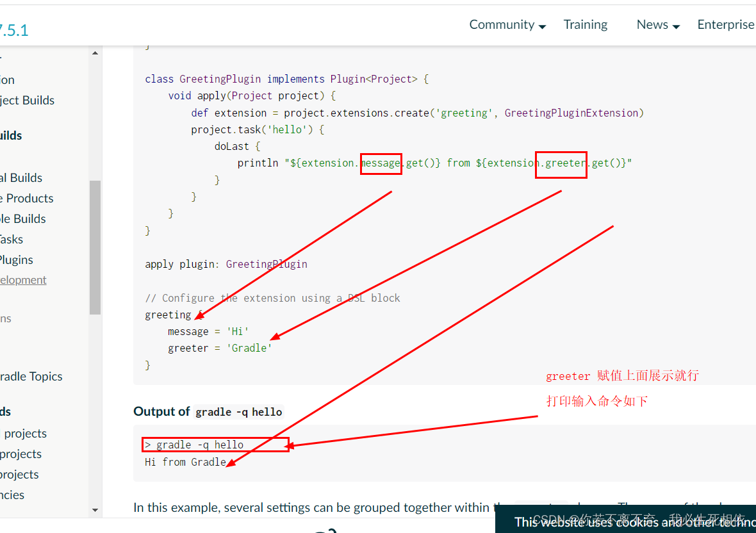Click the sidebar scrollbar thumb
Viewport: 756px width, 533px height.
coord(95,247)
